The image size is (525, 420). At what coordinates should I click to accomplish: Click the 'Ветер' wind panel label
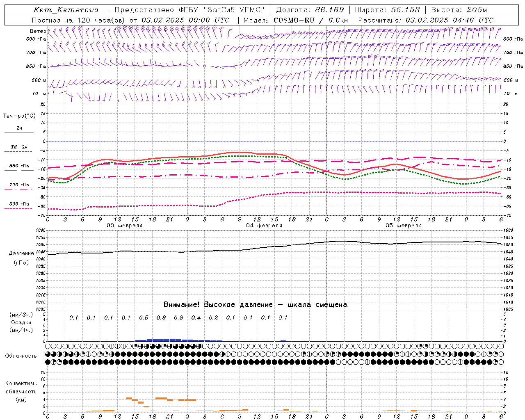[x=38, y=31]
